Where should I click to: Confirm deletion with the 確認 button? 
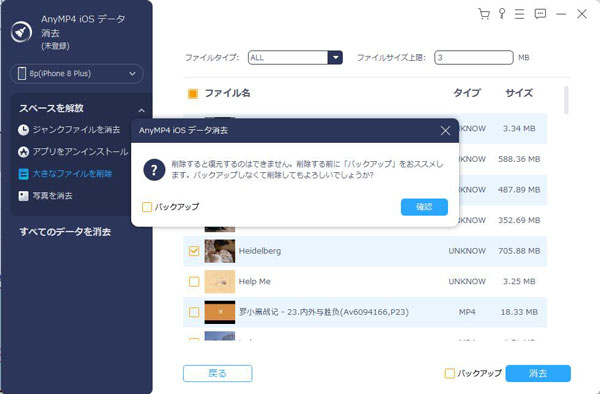point(424,207)
